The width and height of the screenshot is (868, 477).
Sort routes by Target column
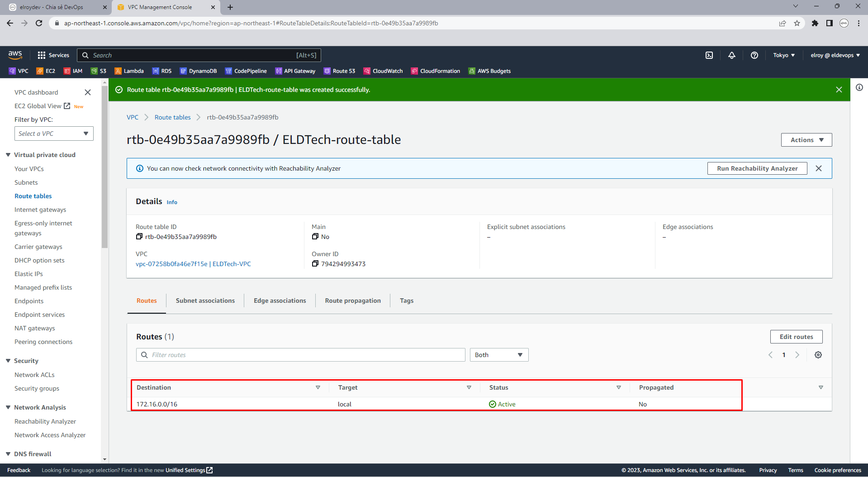(x=469, y=387)
